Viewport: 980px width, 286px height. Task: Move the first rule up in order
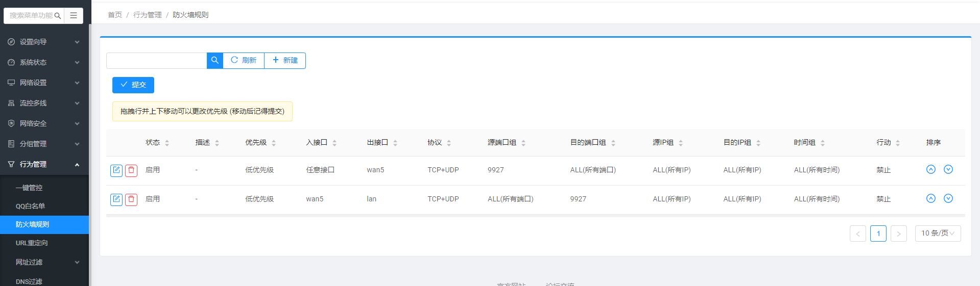click(930, 169)
